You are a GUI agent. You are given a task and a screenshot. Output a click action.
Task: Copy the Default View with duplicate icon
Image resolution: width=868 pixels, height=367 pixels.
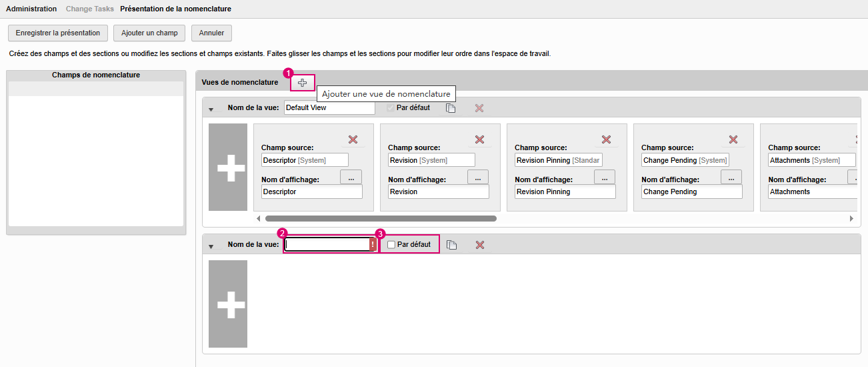pos(451,108)
